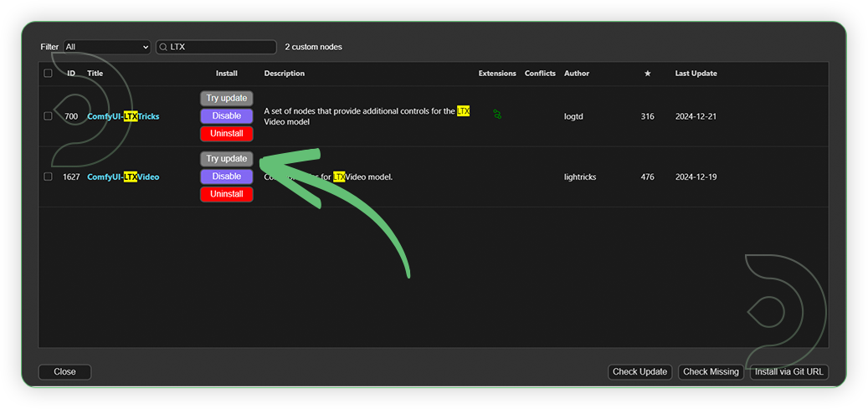The height and width of the screenshot is (409, 868).
Task: Try update for ComfyUI-LTXVideo
Action: tap(226, 159)
